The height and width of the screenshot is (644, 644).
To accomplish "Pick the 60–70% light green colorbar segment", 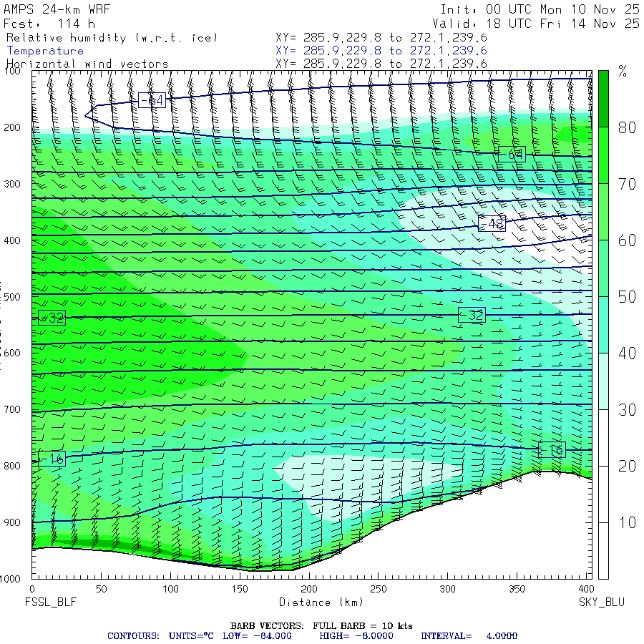I will tap(603, 212).
